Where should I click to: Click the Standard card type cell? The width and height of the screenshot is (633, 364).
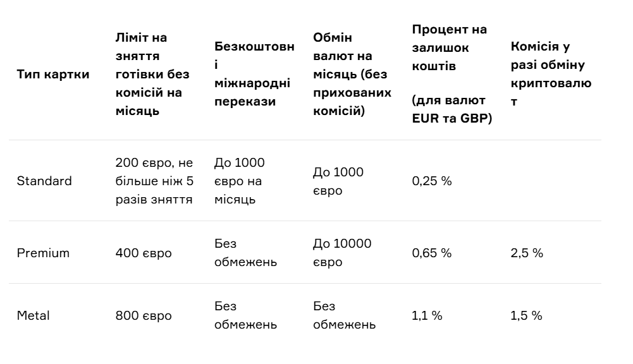[44, 181]
